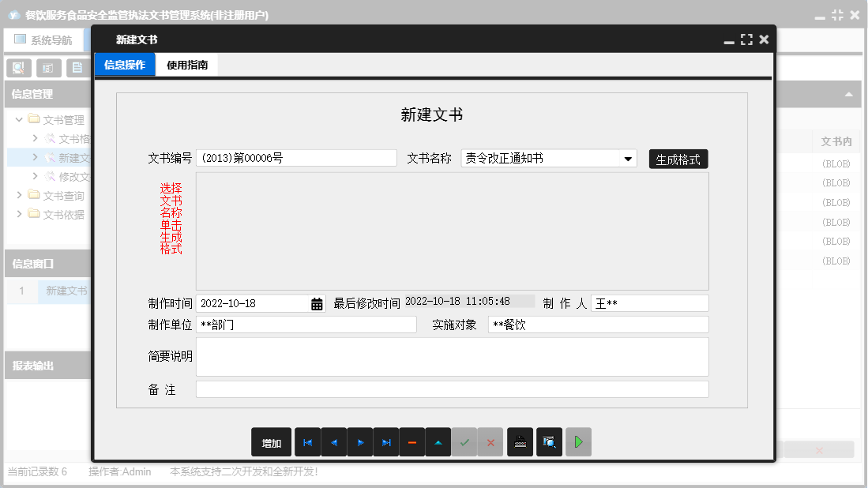Click the next record arrow icon
Viewport: 868px width, 488px height.
click(x=360, y=442)
